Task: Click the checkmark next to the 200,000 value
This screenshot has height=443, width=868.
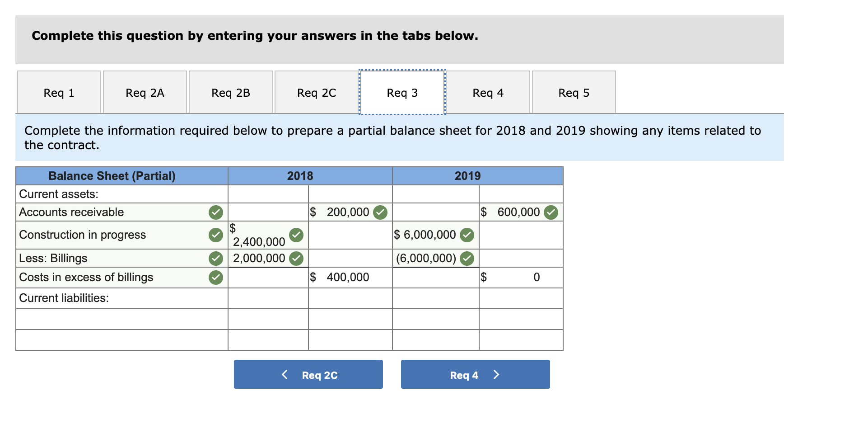Action: 380,212
